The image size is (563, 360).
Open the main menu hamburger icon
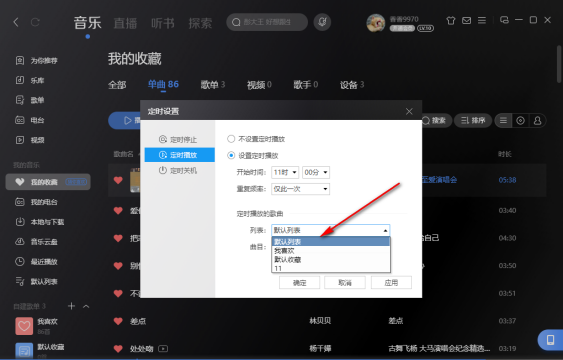pos(481,20)
